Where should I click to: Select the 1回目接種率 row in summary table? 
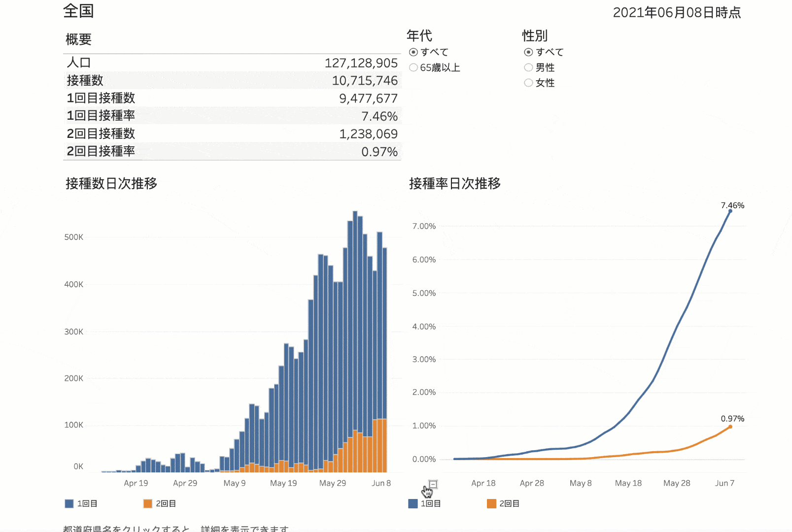point(232,116)
